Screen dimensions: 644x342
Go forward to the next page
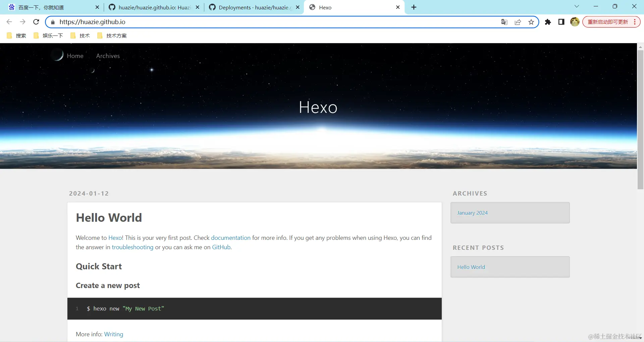(22, 22)
